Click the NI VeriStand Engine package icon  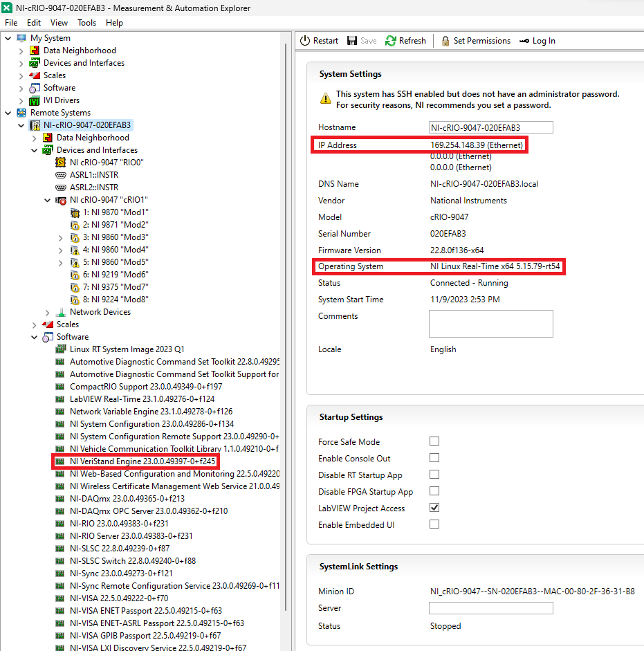pos(59,461)
